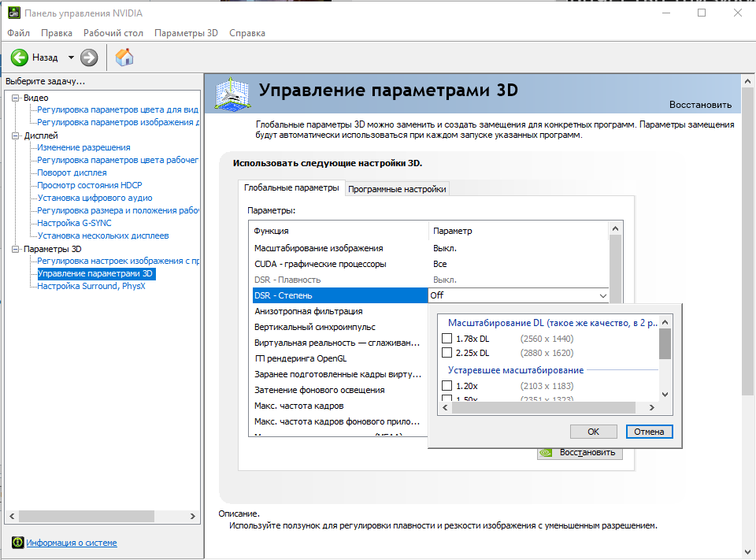Open Настройка G-SYNC task
756x560 pixels.
point(74,223)
